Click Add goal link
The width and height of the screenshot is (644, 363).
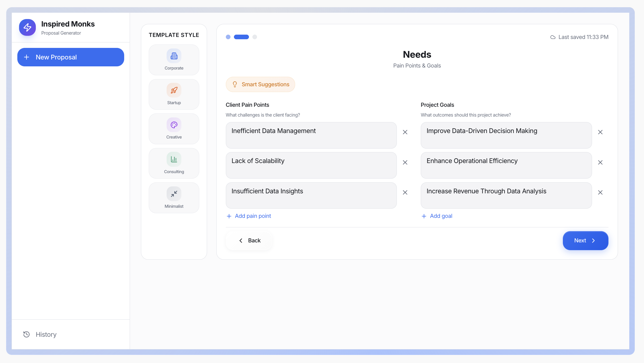(437, 216)
